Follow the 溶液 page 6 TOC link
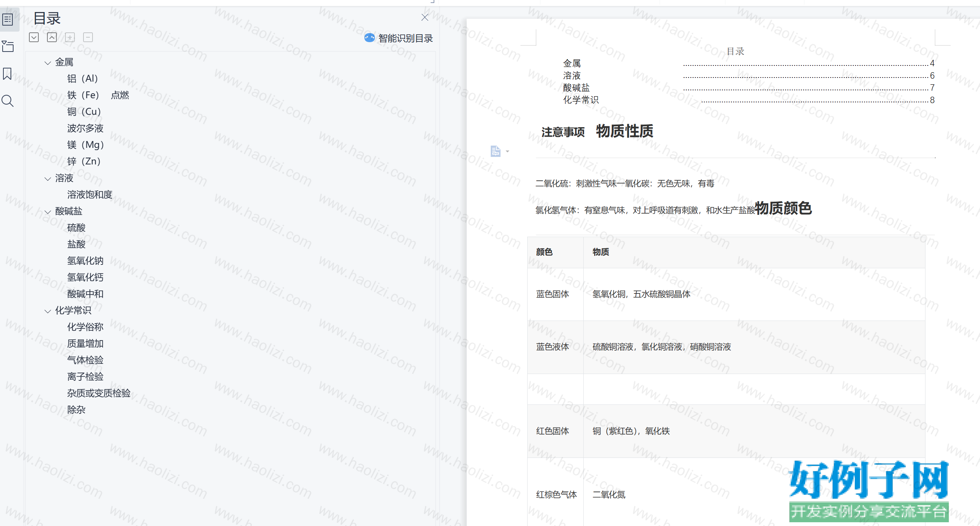 click(x=748, y=75)
